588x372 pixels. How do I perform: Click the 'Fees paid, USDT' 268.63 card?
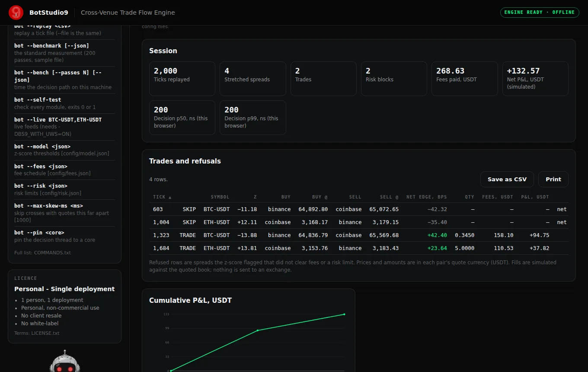pos(465,78)
